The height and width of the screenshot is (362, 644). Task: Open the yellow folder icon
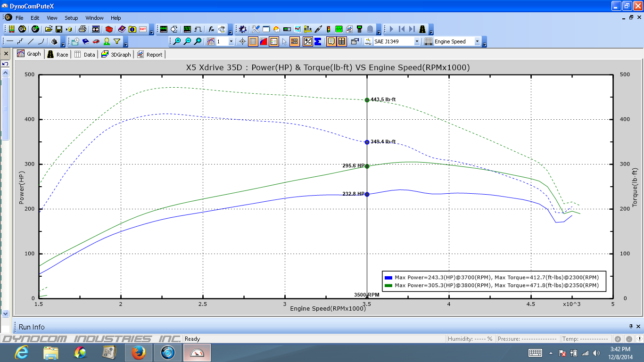(49, 29)
